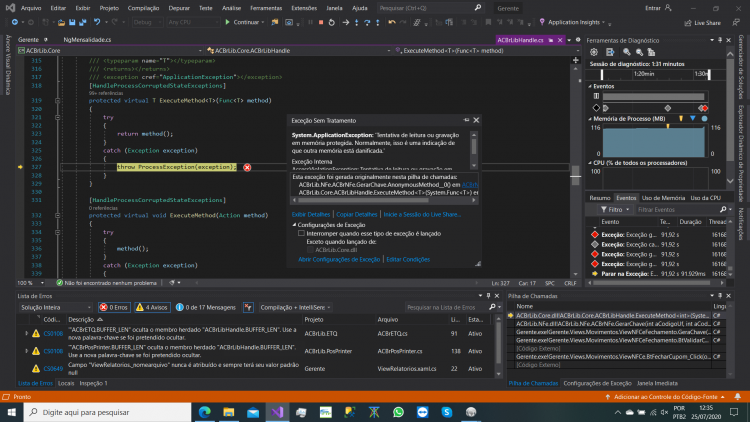Collapse the Configurações de Exceção section

[x=294, y=225]
